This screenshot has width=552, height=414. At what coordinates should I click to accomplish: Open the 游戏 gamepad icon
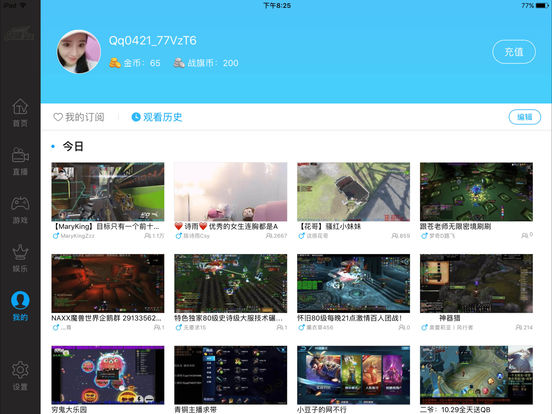pos(20,203)
